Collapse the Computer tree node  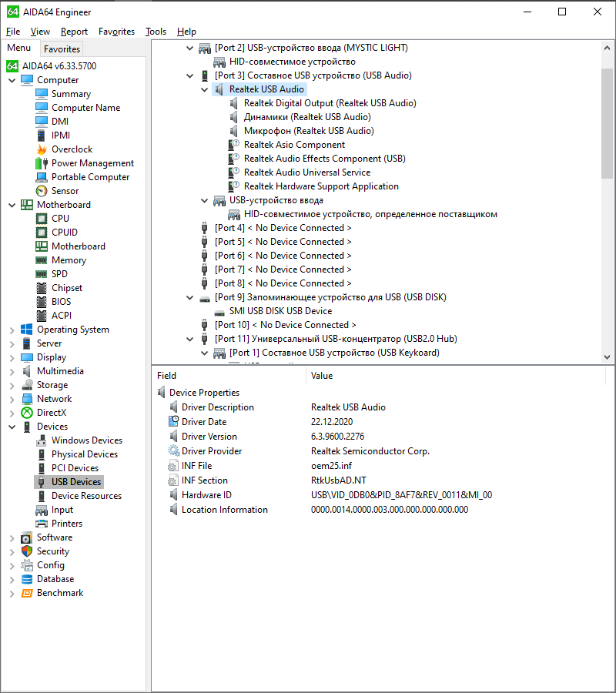(12, 80)
